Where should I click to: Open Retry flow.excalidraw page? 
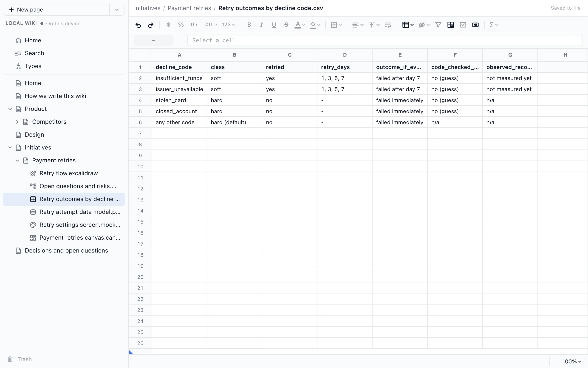64,173
